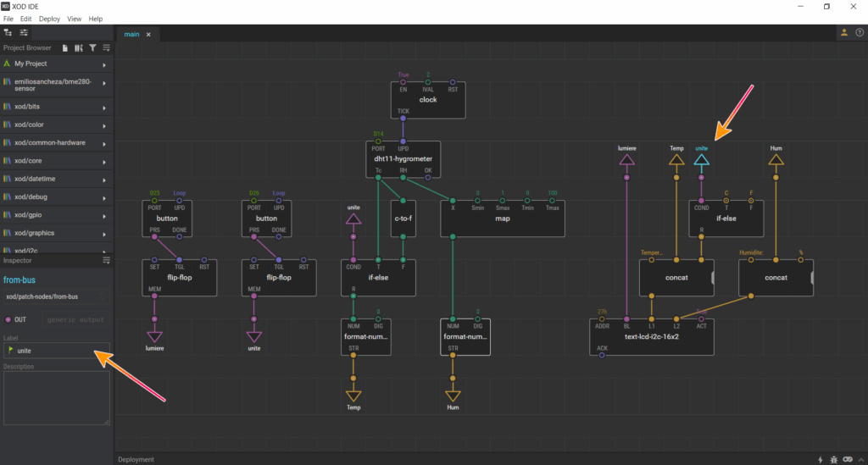Open the Inspector sidebar sliders icon
The height and width of the screenshot is (465, 868).
[24, 33]
